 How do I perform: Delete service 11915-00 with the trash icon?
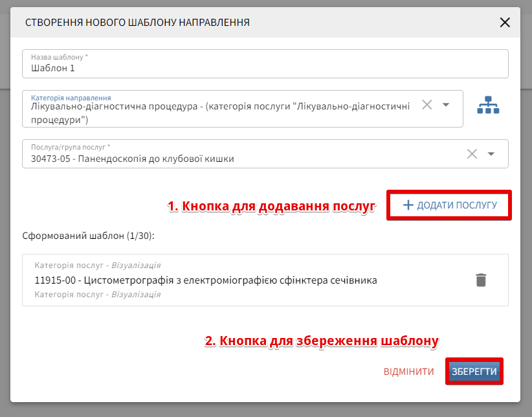[481, 280]
